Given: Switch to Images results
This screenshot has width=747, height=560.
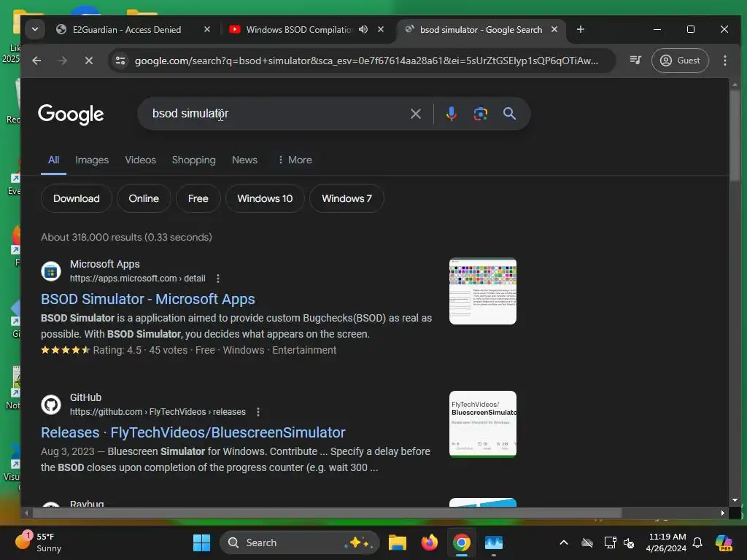Looking at the screenshot, I should [92, 160].
